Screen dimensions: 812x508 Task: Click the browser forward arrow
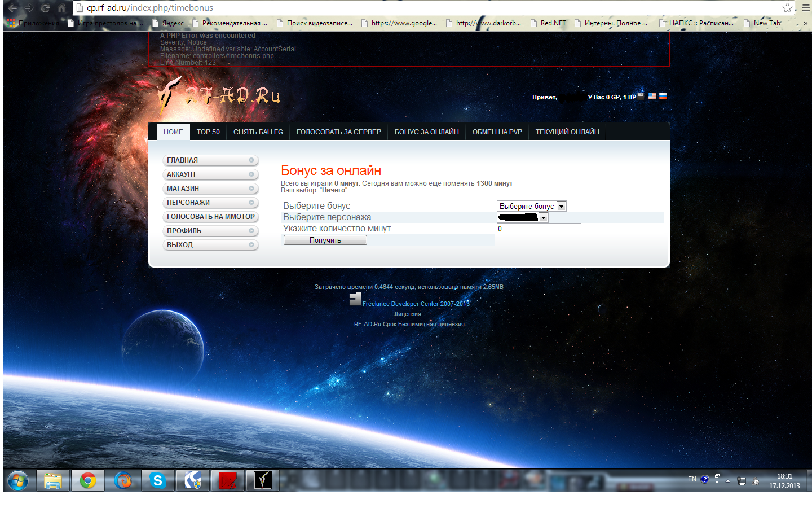click(29, 8)
